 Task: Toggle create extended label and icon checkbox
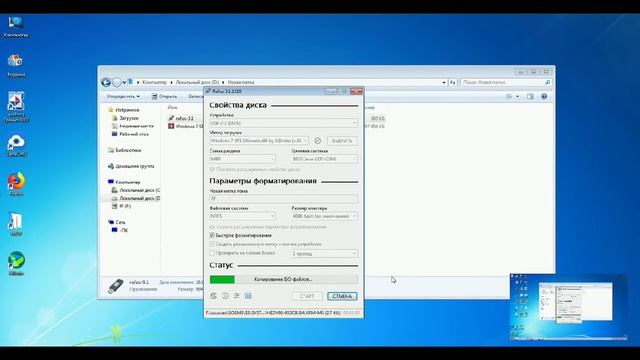tap(212, 244)
